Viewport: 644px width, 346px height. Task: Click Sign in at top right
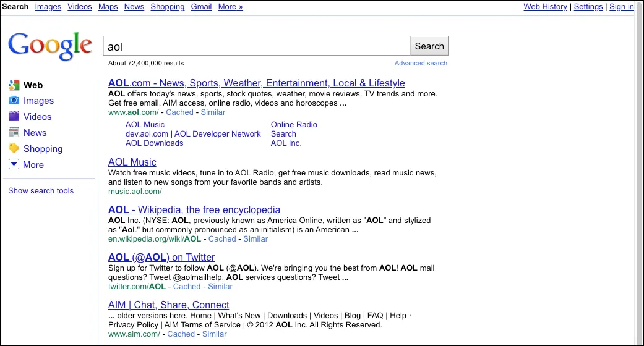pyautogui.click(x=621, y=7)
